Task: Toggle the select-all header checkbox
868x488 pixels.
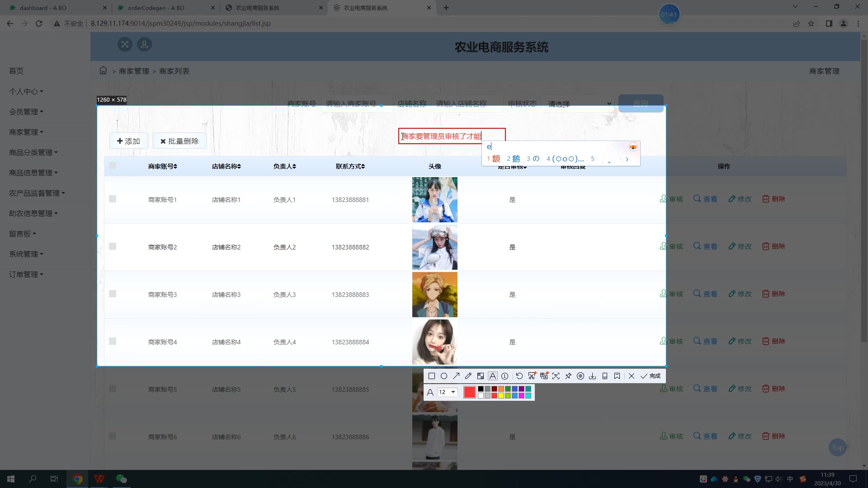Action: [x=113, y=166]
